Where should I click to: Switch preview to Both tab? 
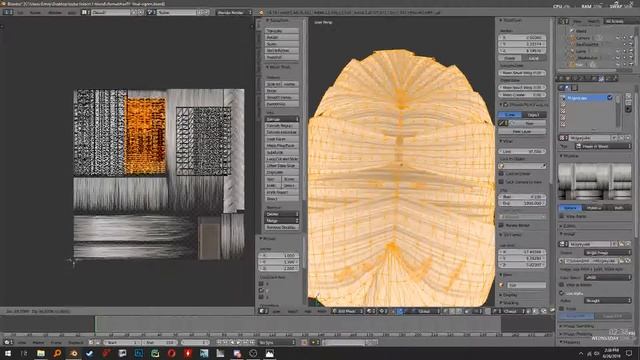[619, 208]
